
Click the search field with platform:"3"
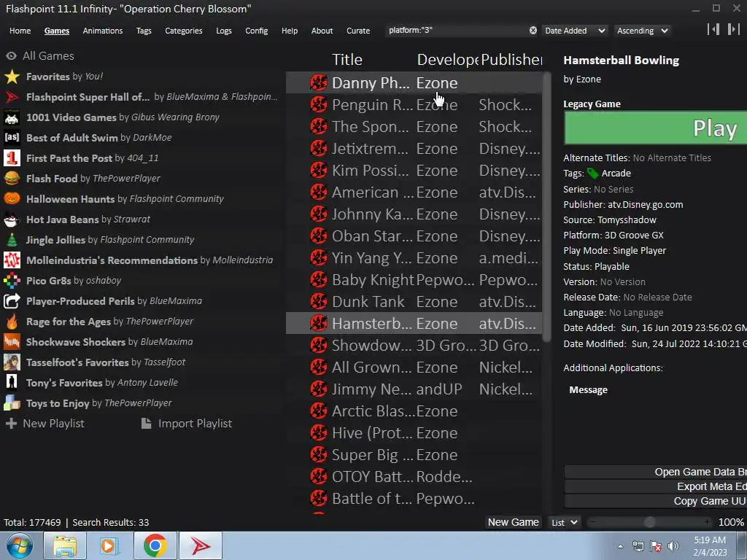[x=457, y=31]
